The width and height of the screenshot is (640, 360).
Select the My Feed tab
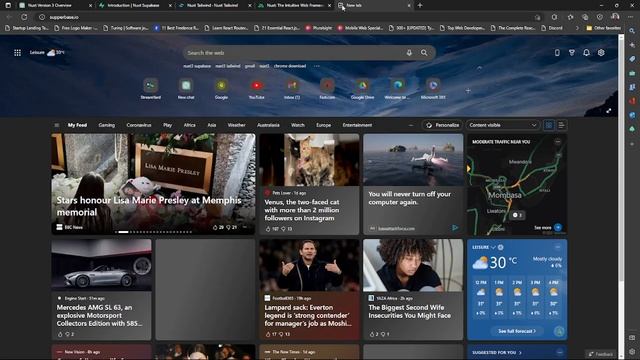click(77, 125)
